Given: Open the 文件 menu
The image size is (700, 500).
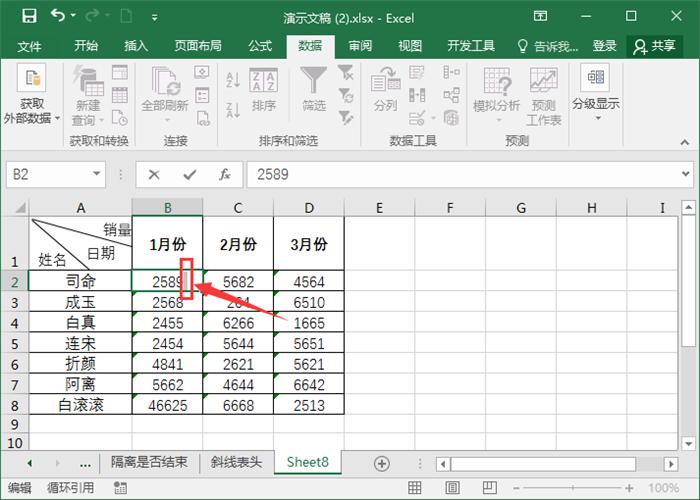Looking at the screenshot, I should [29, 46].
